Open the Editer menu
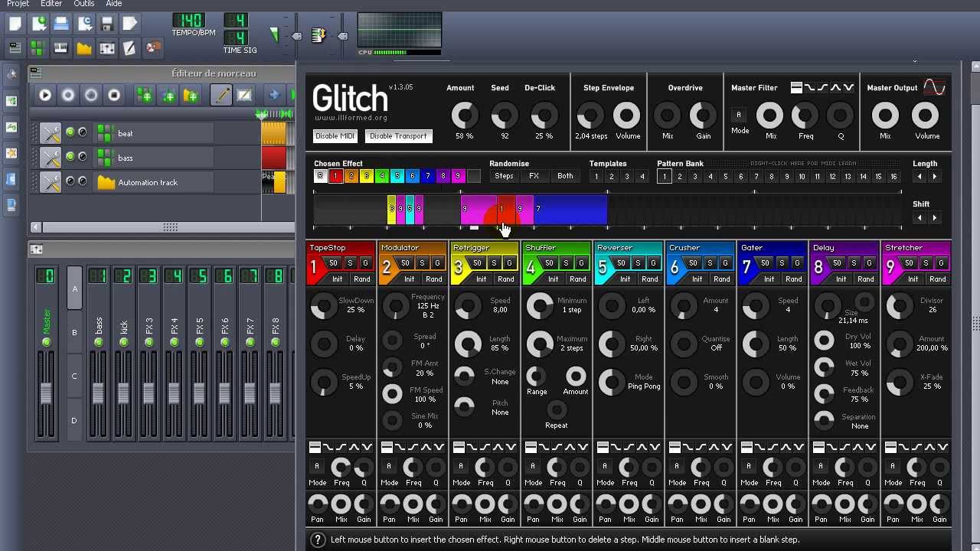The height and width of the screenshot is (551, 980). coord(51,4)
